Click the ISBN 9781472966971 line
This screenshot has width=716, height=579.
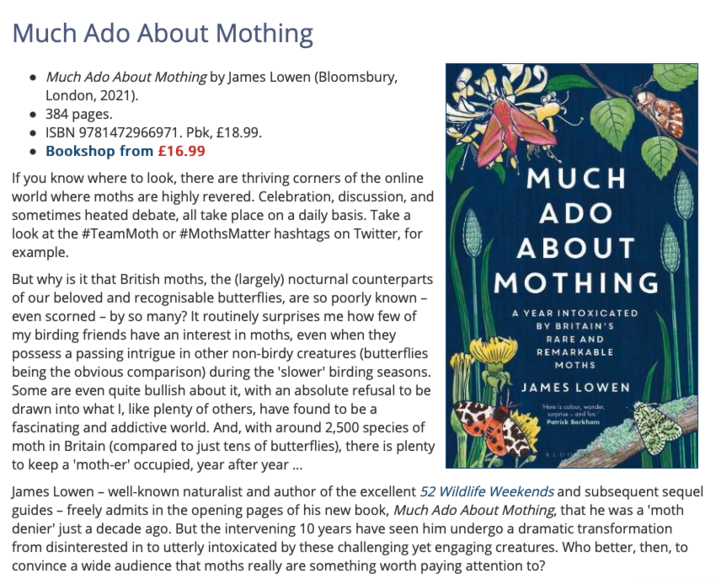[153, 132]
